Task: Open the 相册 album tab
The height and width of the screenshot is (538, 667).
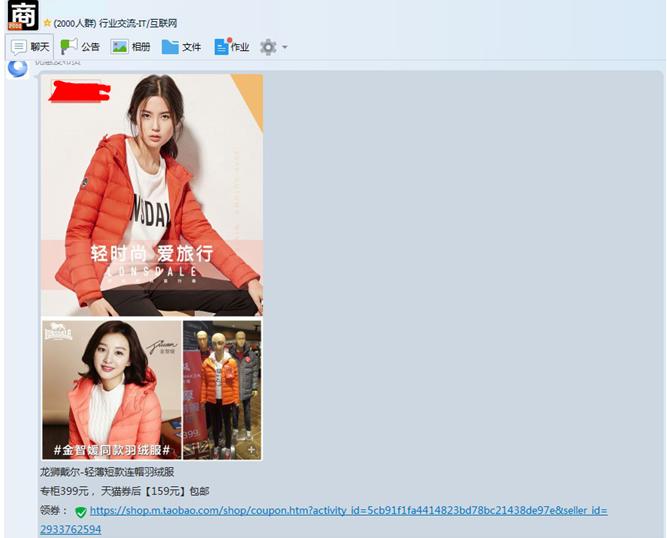Action: pyautogui.click(x=131, y=47)
